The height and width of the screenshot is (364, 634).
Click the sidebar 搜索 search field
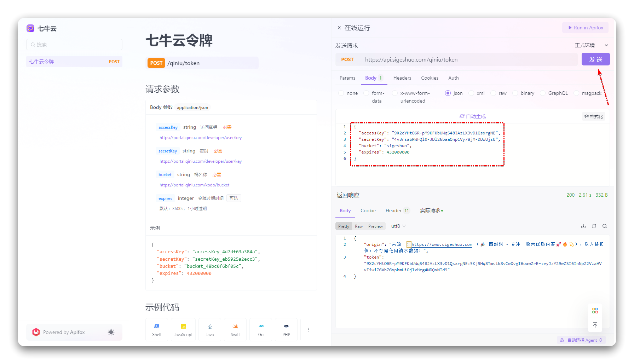(74, 45)
